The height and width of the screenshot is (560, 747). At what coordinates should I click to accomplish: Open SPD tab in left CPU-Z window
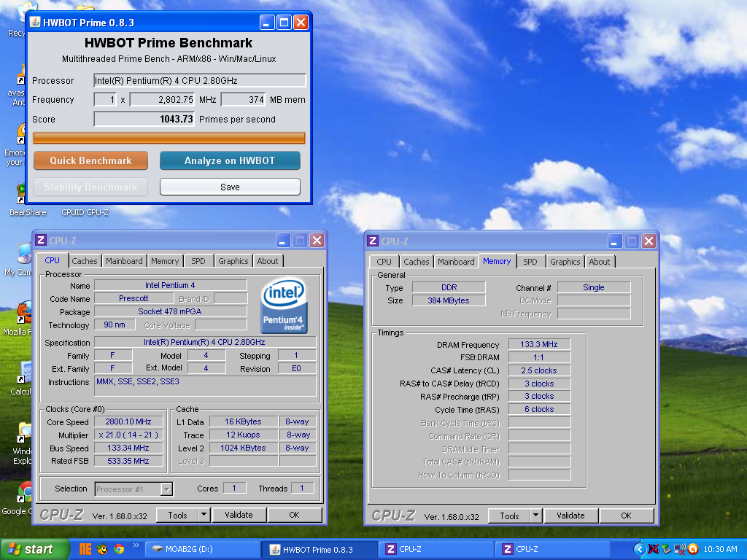pyautogui.click(x=198, y=261)
